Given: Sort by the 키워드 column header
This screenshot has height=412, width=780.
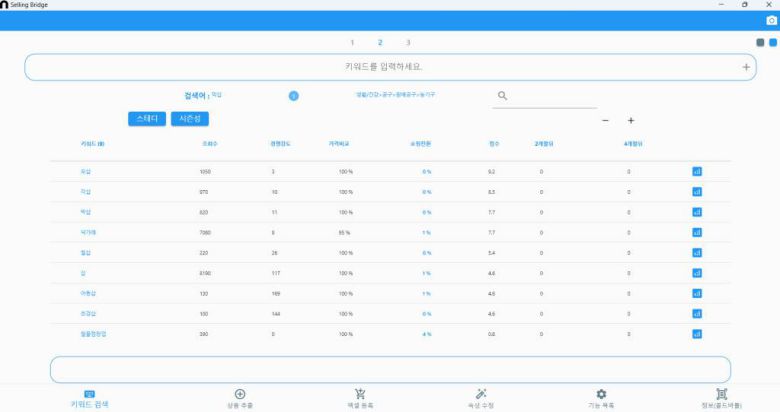Looking at the screenshot, I should (93, 144).
